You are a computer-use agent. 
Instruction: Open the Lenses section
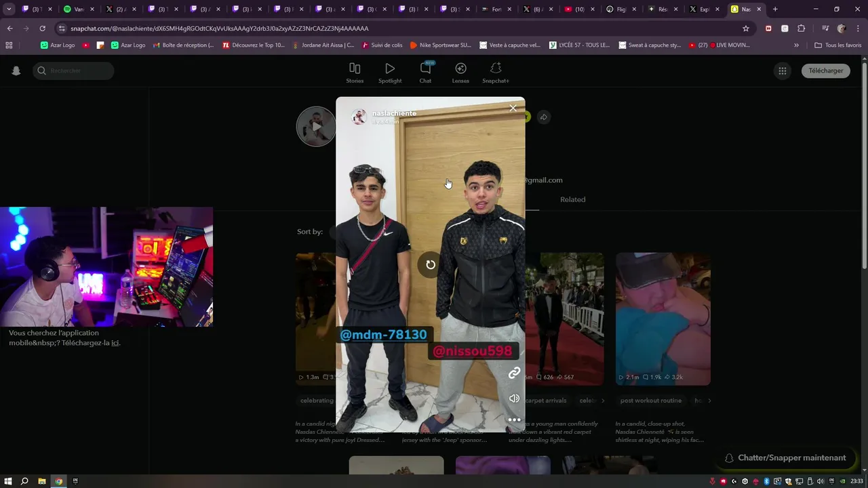click(460, 73)
